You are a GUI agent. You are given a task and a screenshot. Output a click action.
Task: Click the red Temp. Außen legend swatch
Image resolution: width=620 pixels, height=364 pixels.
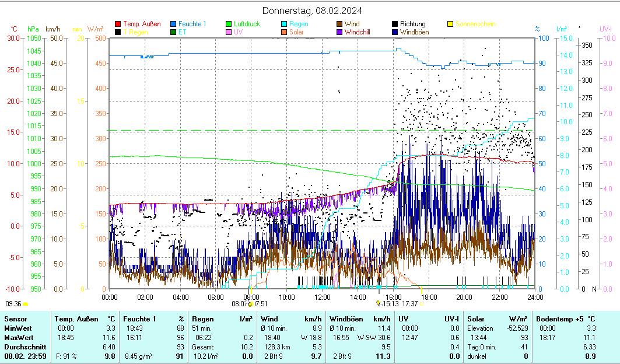pos(118,24)
